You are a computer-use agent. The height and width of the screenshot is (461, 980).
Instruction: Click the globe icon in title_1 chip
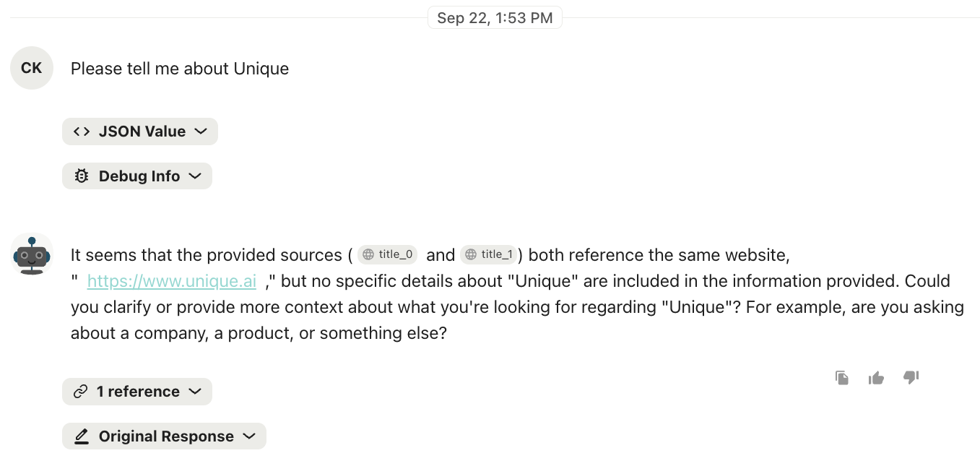[x=472, y=254]
